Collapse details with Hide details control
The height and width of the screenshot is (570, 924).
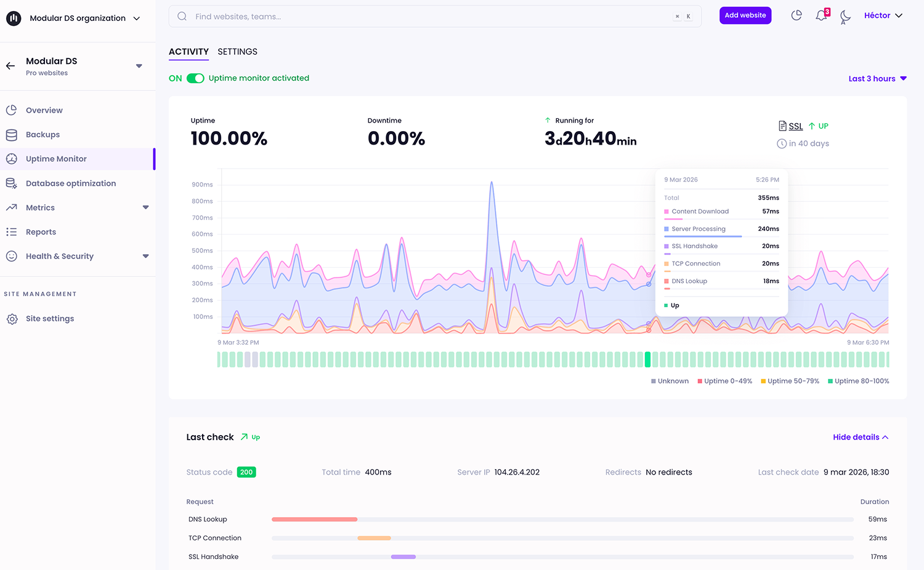point(860,437)
